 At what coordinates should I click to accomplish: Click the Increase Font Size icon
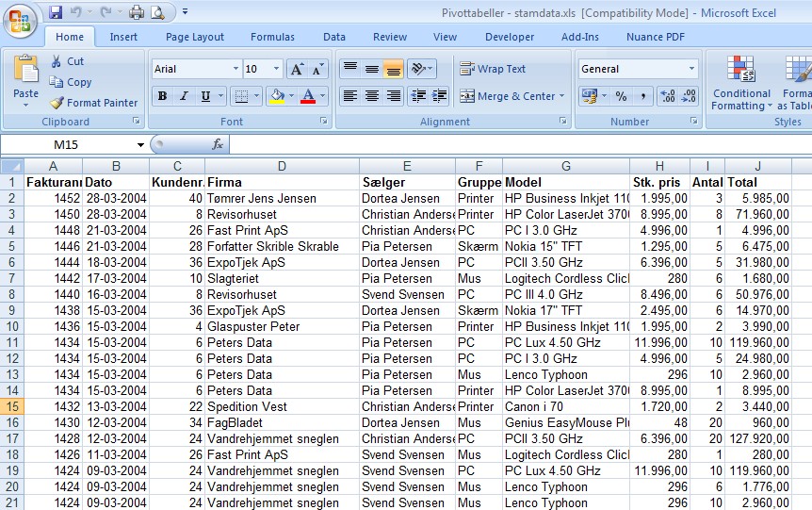[297, 69]
